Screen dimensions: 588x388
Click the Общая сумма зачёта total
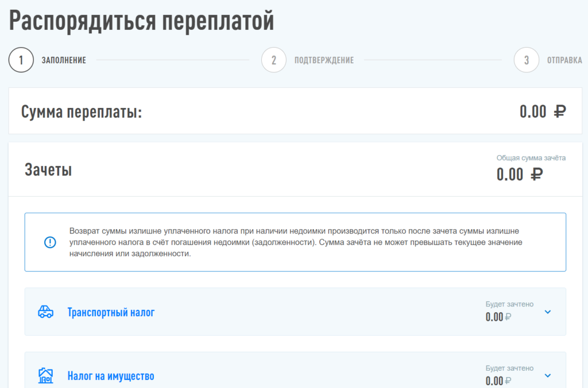tap(519, 174)
